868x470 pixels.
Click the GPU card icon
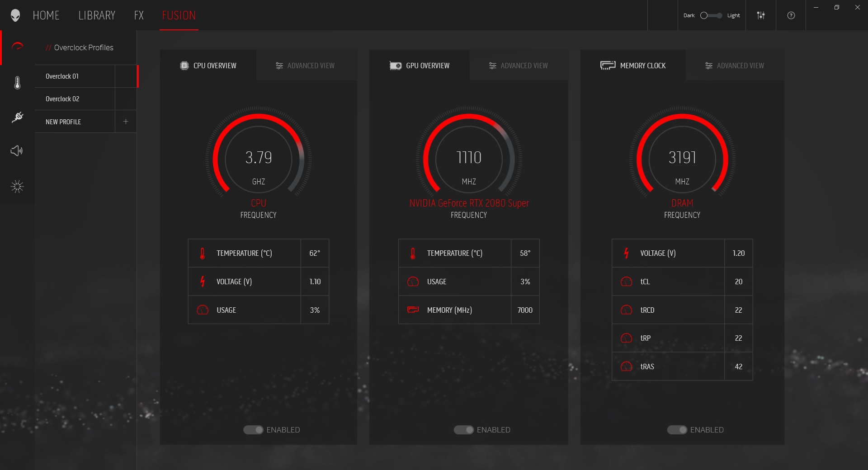(395, 66)
